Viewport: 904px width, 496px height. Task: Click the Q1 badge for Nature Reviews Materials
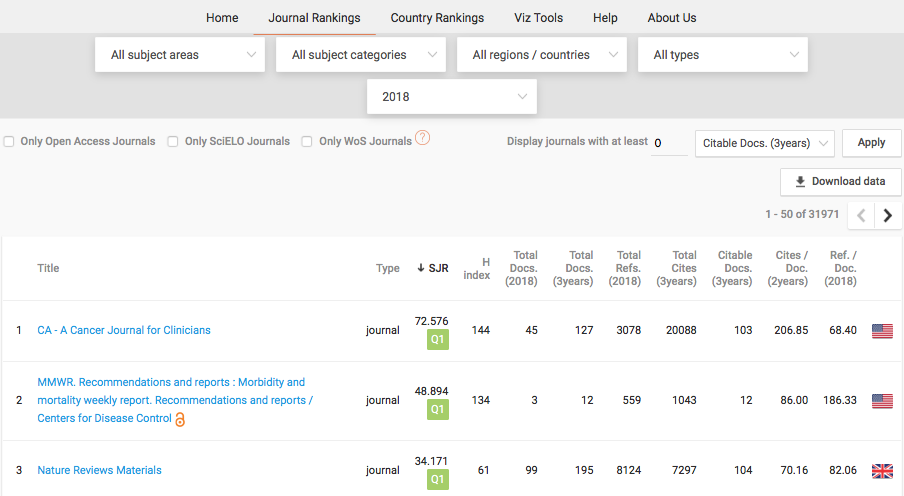[437, 480]
